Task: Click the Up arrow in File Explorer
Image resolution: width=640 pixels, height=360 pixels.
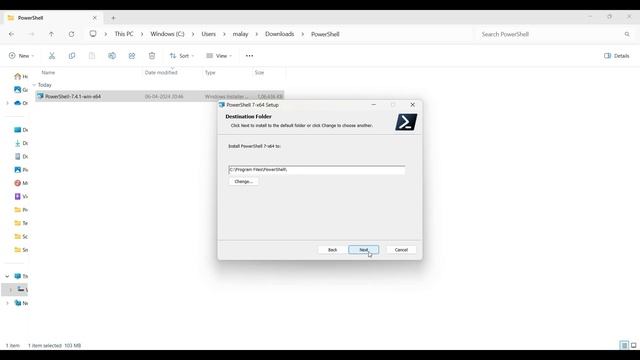Action: [x=51, y=34]
